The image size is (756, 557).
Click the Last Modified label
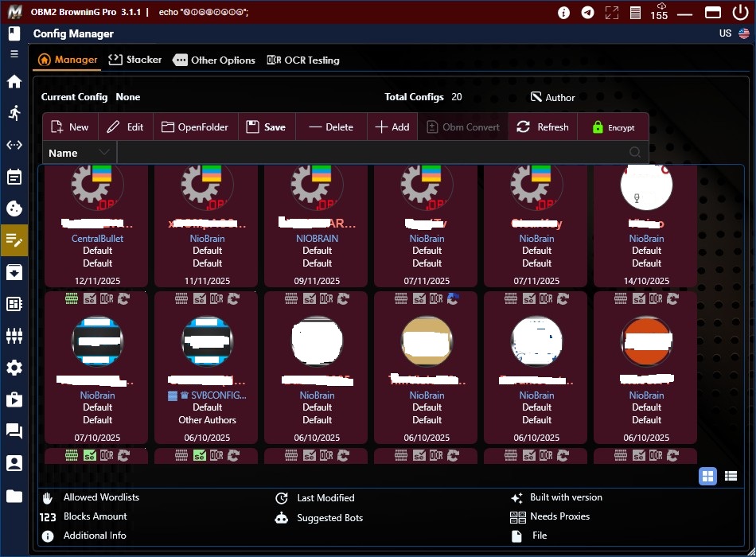tap(325, 498)
